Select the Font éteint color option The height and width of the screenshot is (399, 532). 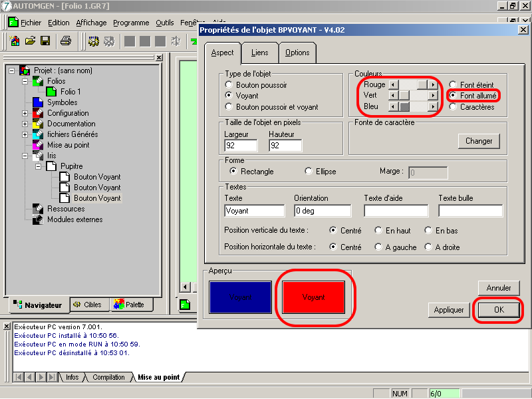pos(453,85)
